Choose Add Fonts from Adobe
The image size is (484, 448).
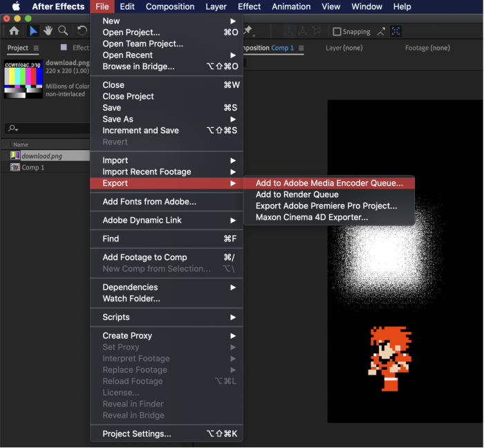(x=167, y=202)
